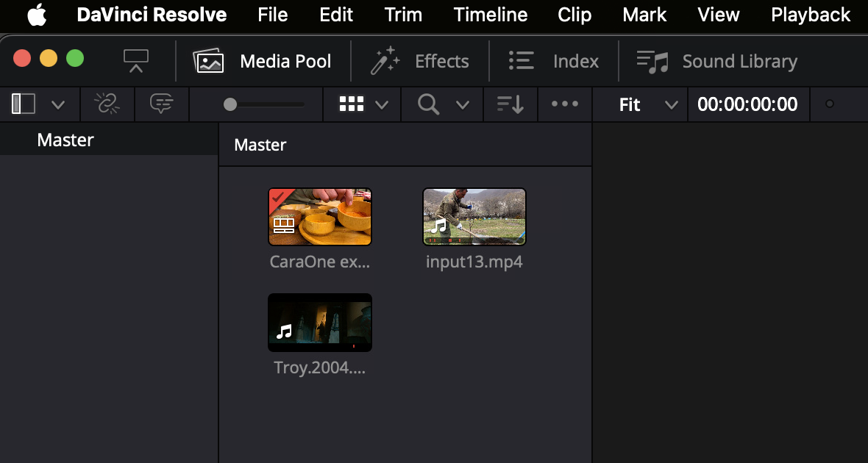This screenshot has height=463, width=868.
Task: Open the DaVinci Resolve application menu
Action: click(152, 15)
